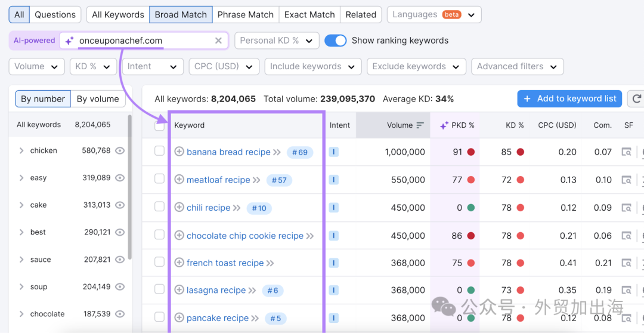Click the double-arrow icon next to meatloaf recipe
The height and width of the screenshot is (333, 644).
[256, 180]
